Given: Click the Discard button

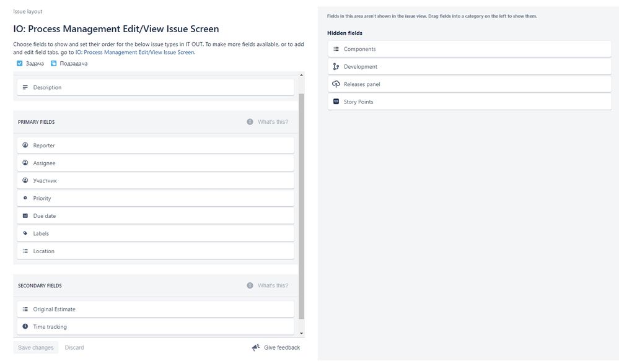Looking at the screenshot, I should pos(74,347).
